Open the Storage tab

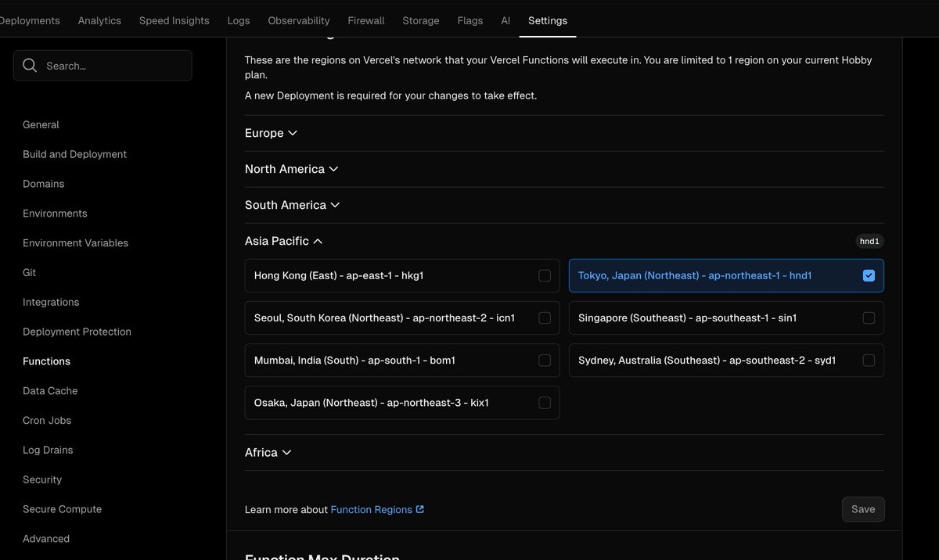(421, 20)
